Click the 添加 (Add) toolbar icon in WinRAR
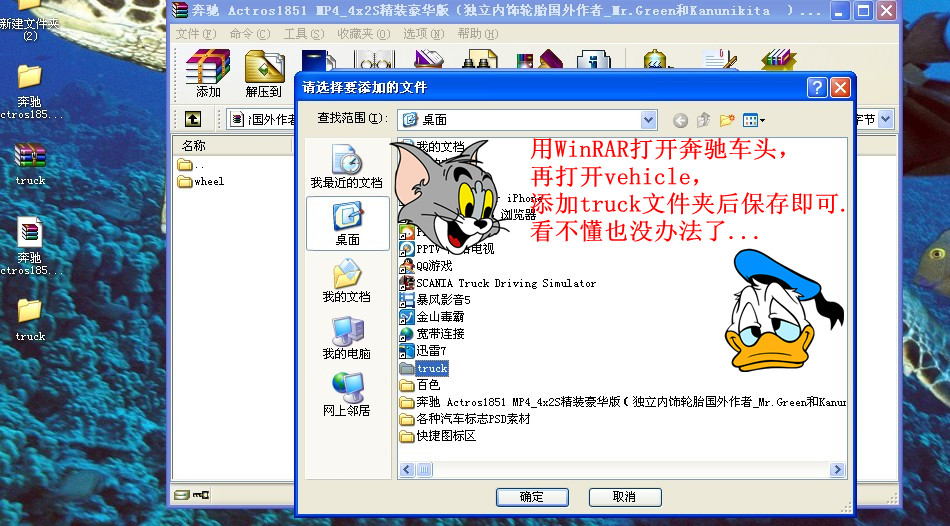This screenshot has height=526, width=950. (208, 73)
